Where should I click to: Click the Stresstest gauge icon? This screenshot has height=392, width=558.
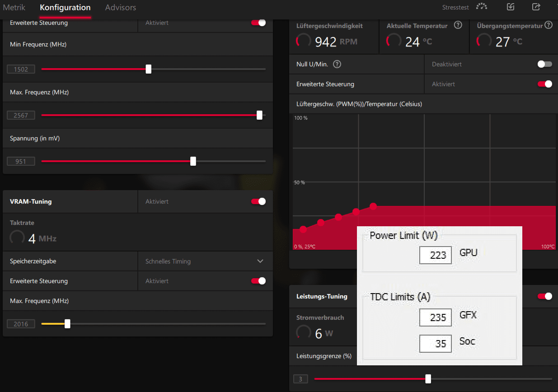pyautogui.click(x=483, y=7)
